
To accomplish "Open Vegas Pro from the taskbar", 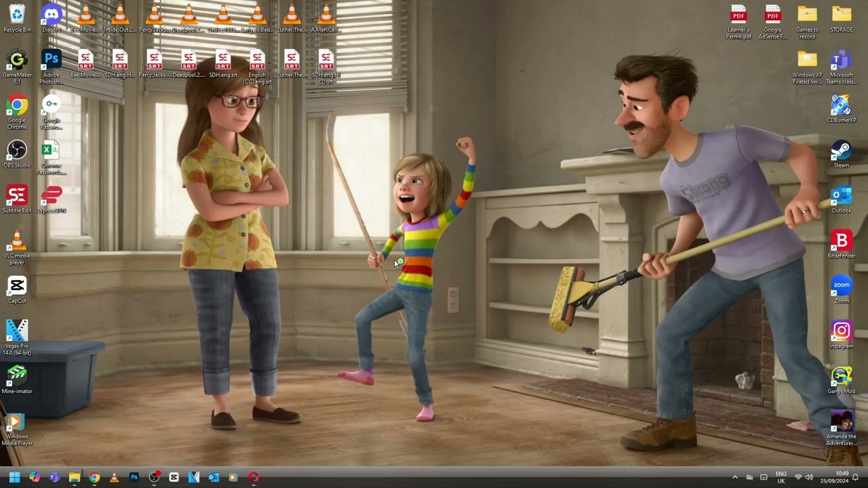I will [x=194, y=477].
